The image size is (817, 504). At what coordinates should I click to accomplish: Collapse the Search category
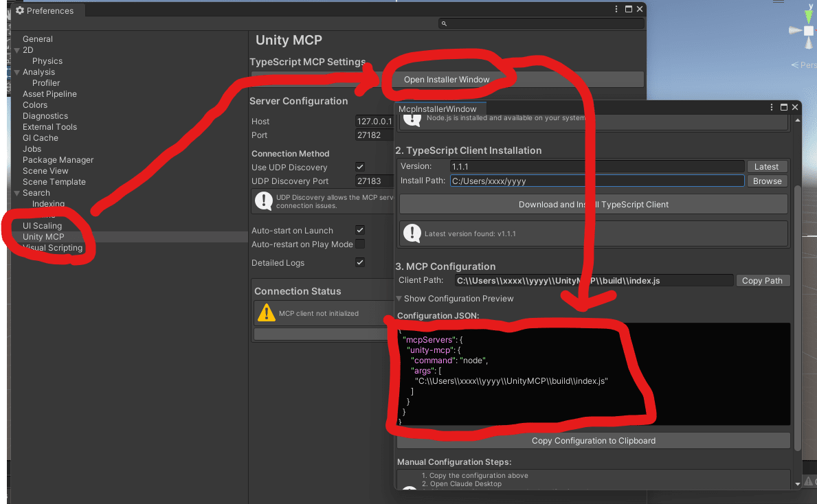click(x=17, y=193)
